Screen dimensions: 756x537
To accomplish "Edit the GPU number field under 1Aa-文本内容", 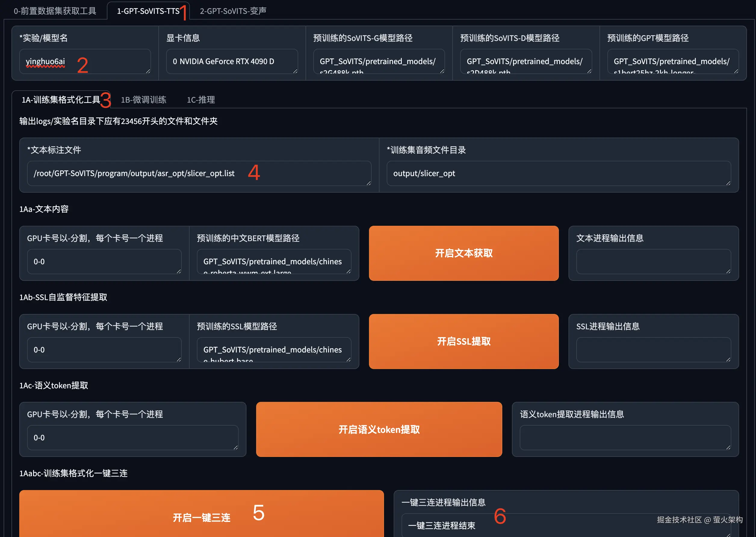I will pyautogui.click(x=104, y=262).
